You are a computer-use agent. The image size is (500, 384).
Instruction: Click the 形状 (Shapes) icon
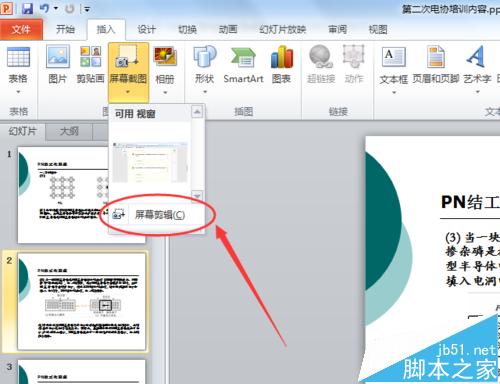coord(205,57)
